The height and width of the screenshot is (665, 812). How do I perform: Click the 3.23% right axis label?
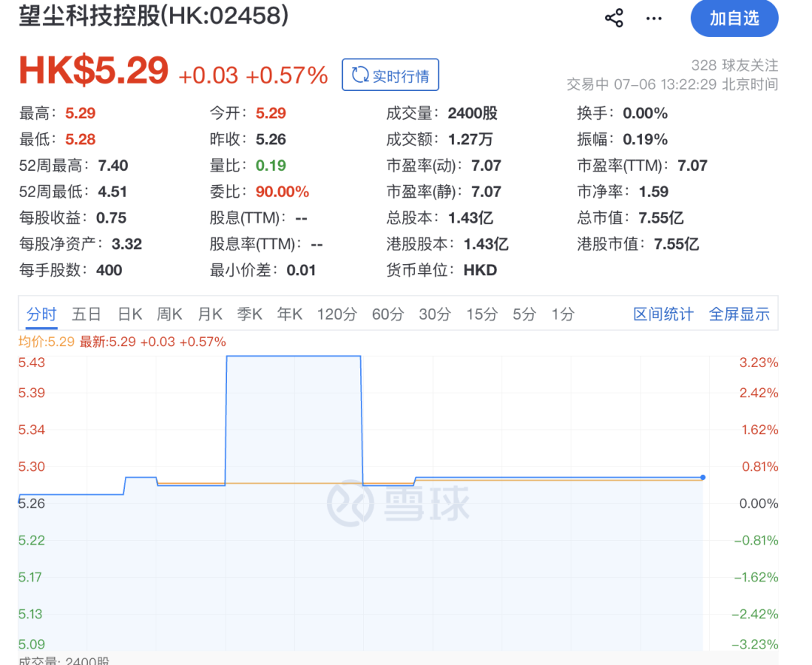pyautogui.click(x=759, y=363)
